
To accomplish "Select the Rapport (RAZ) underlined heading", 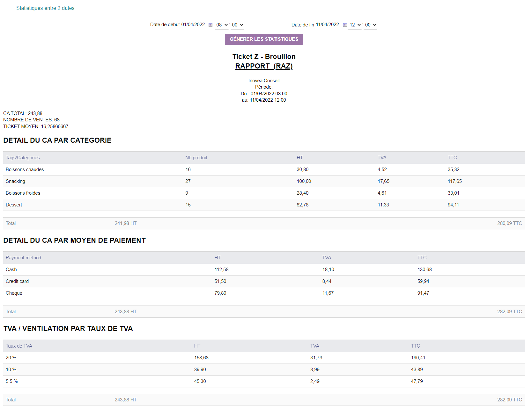I will coord(264,66).
